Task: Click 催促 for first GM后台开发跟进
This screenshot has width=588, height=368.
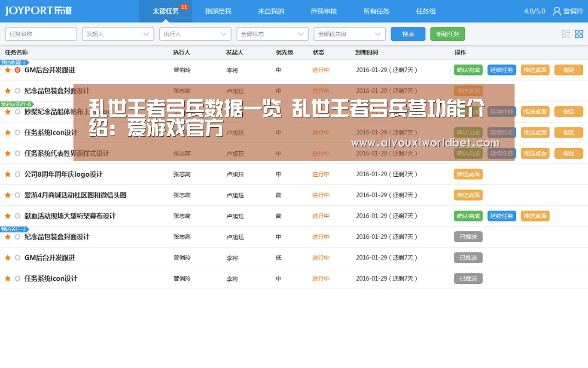Action: [569, 70]
